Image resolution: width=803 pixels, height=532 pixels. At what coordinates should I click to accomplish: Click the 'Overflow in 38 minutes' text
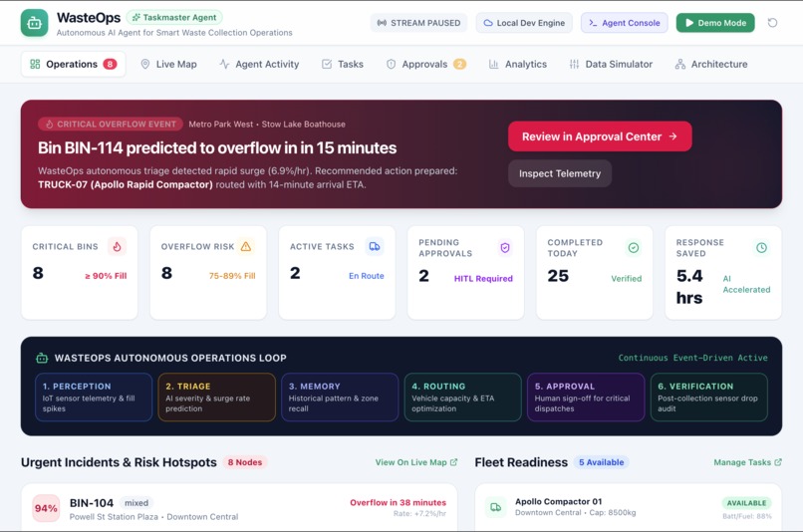point(398,503)
